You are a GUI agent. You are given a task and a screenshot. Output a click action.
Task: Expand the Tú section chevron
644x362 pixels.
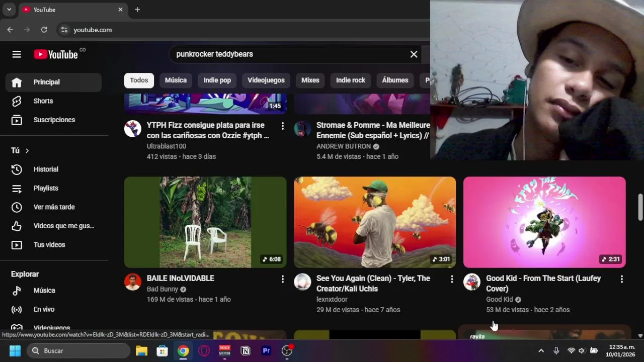coord(27,151)
